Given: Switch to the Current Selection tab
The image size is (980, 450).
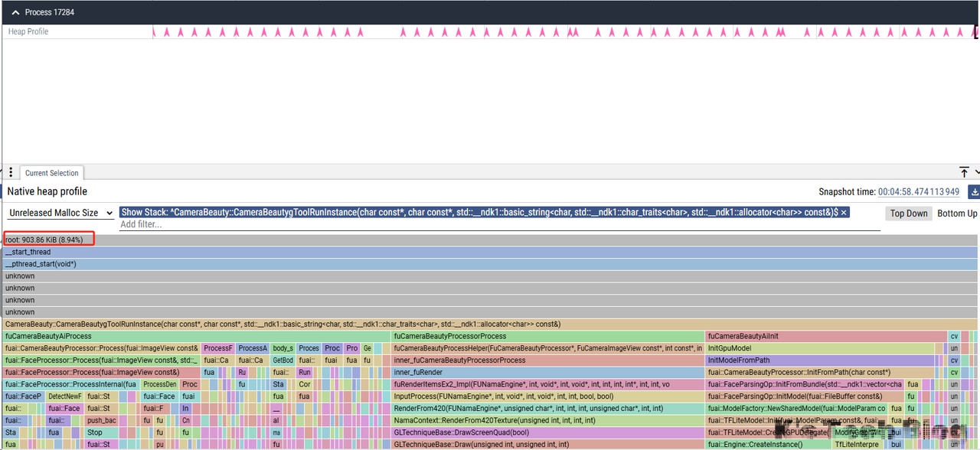Looking at the screenshot, I should tap(51, 174).
